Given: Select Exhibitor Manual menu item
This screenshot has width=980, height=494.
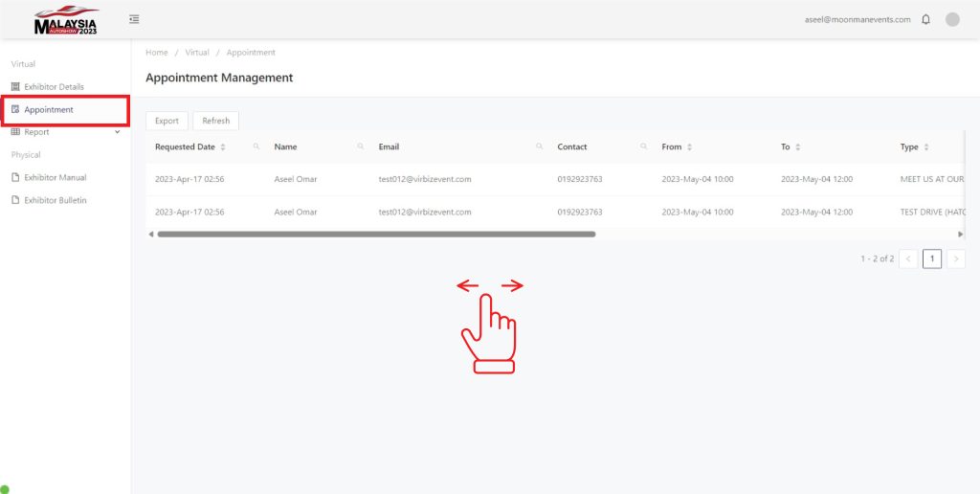Looking at the screenshot, I should click(x=55, y=177).
